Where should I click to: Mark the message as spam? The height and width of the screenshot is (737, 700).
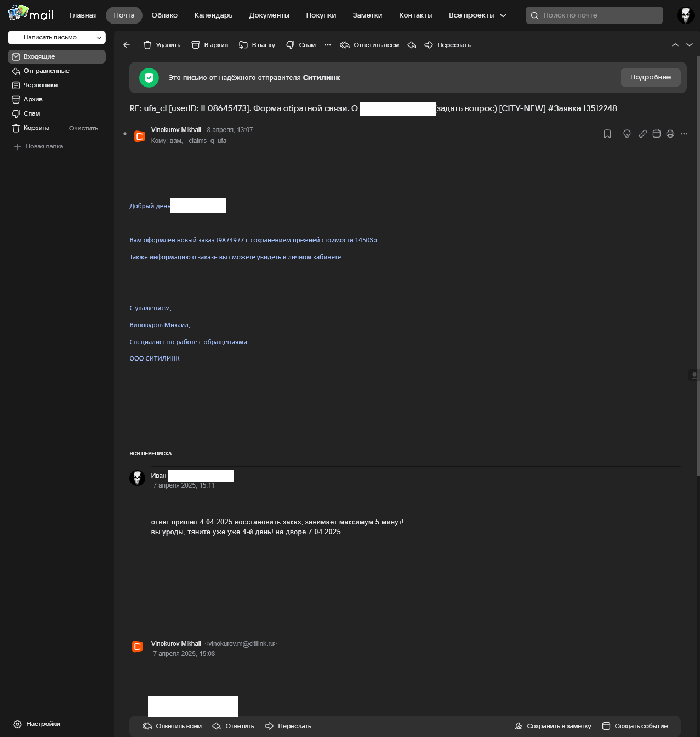(x=301, y=45)
